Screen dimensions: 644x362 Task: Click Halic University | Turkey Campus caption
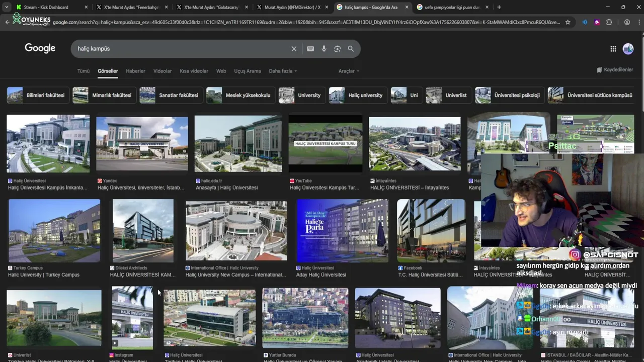pos(44,275)
